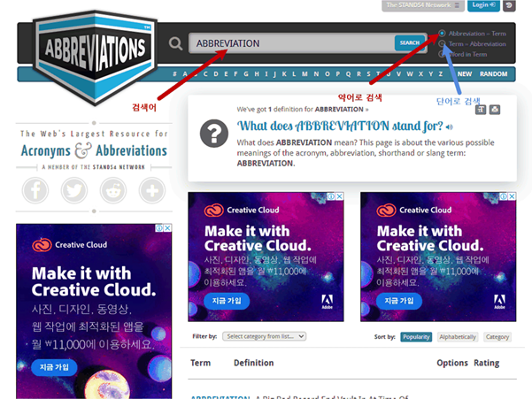Browse abbreviations starting with letter C
Viewport: 532px width, 399px height.
205,74
